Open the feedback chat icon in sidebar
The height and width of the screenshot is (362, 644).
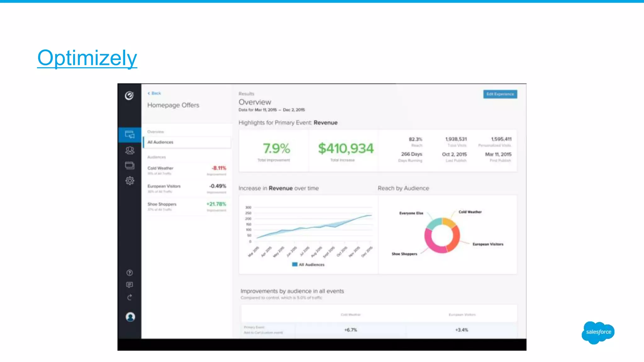coord(130,285)
